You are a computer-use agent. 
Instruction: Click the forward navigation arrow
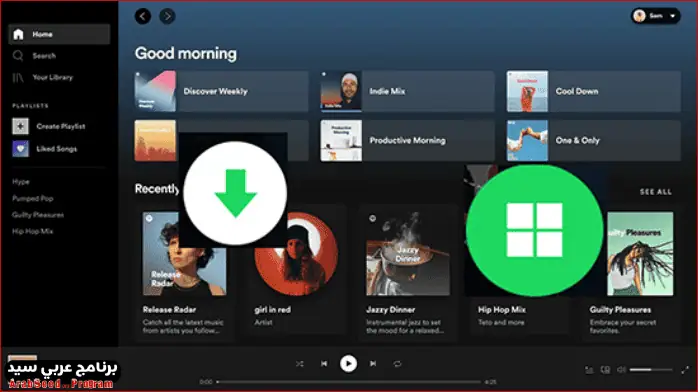click(x=167, y=16)
